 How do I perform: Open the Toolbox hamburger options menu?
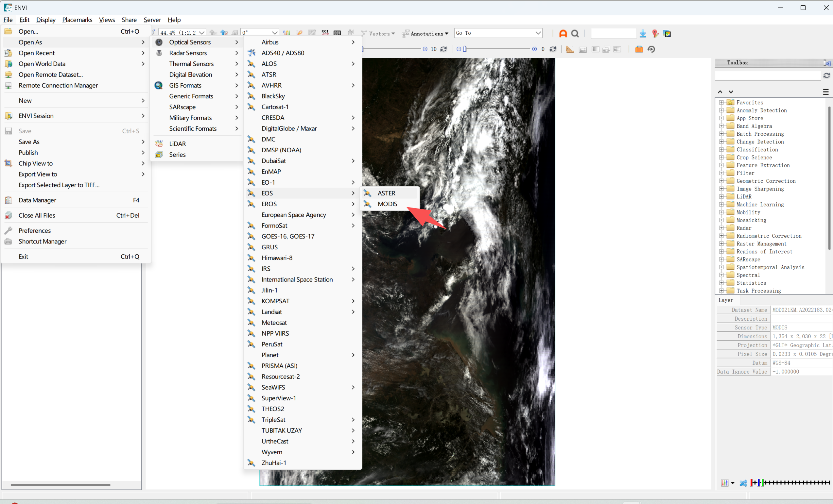tap(825, 92)
